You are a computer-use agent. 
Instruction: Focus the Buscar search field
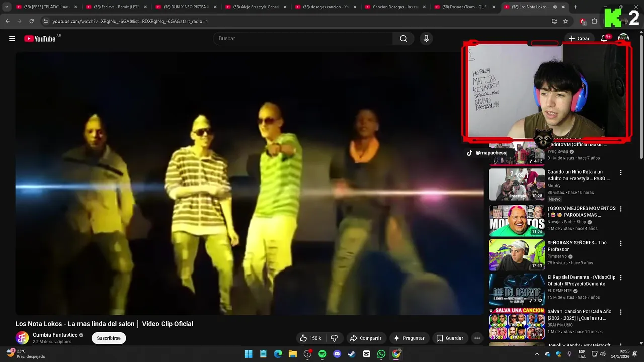(x=303, y=39)
